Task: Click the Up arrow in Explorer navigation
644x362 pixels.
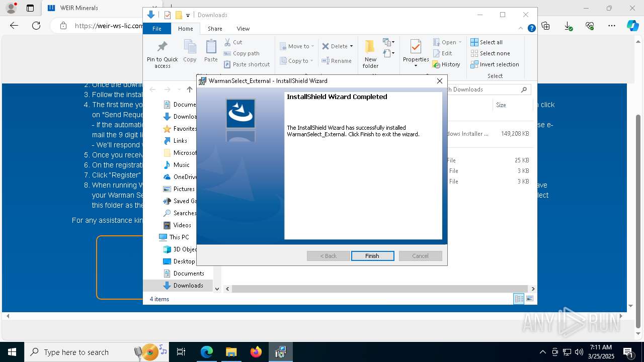Action: click(x=189, y=89)
